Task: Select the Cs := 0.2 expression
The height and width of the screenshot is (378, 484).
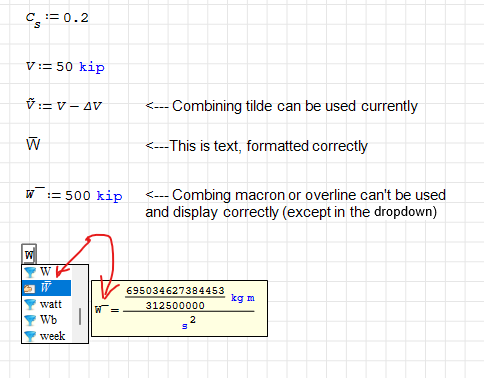Action: coord(57,19)
